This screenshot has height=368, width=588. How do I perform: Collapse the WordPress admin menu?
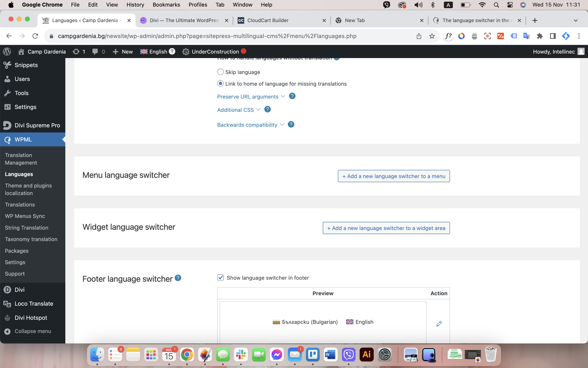coord(28,331)
